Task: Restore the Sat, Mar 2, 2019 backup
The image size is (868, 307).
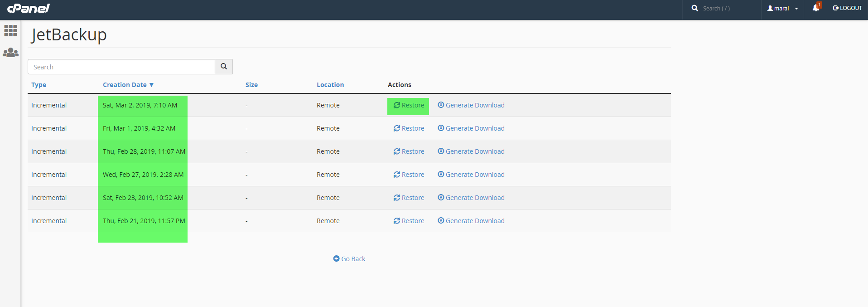Action: pos(409,105)
